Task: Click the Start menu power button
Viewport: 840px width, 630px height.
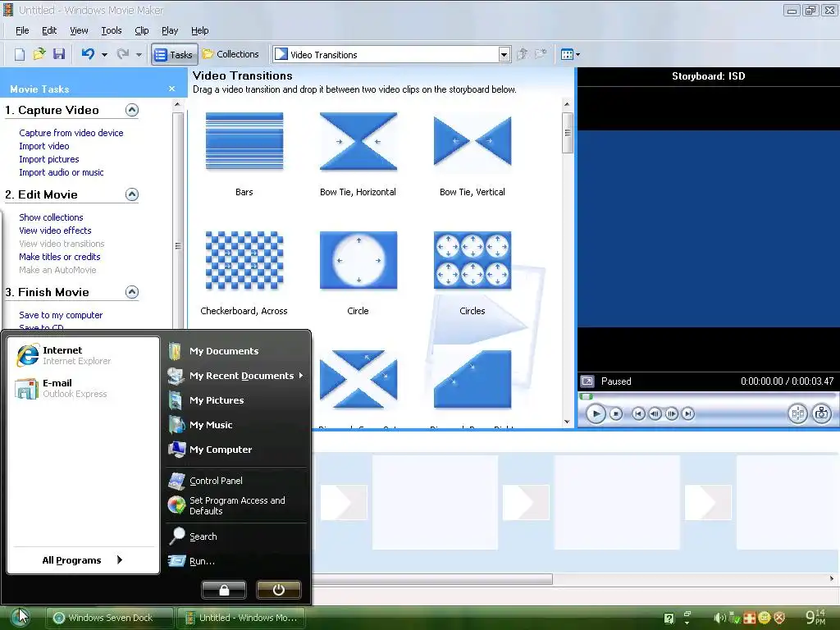Action: pos(279,590)
